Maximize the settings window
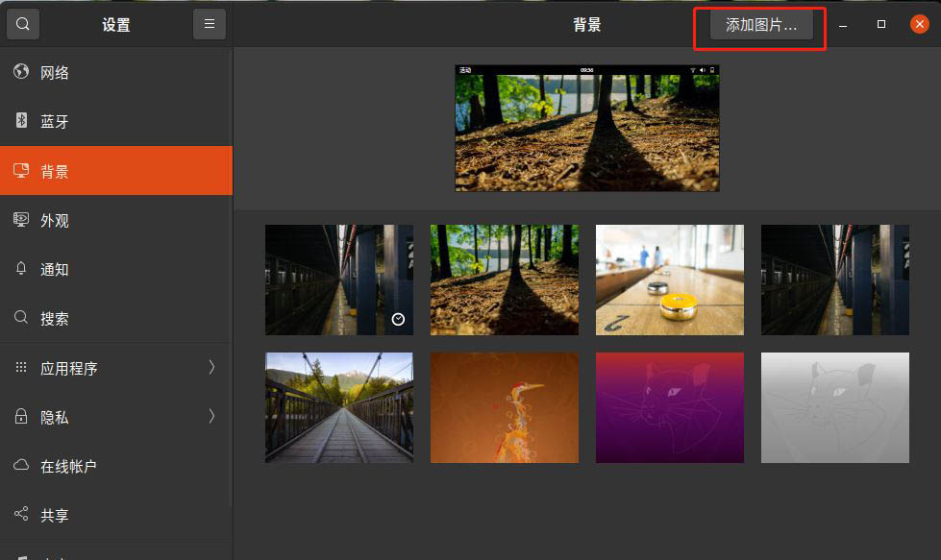Screen dimensions: 941x560 pyautogui.click(x=881, y=24)
